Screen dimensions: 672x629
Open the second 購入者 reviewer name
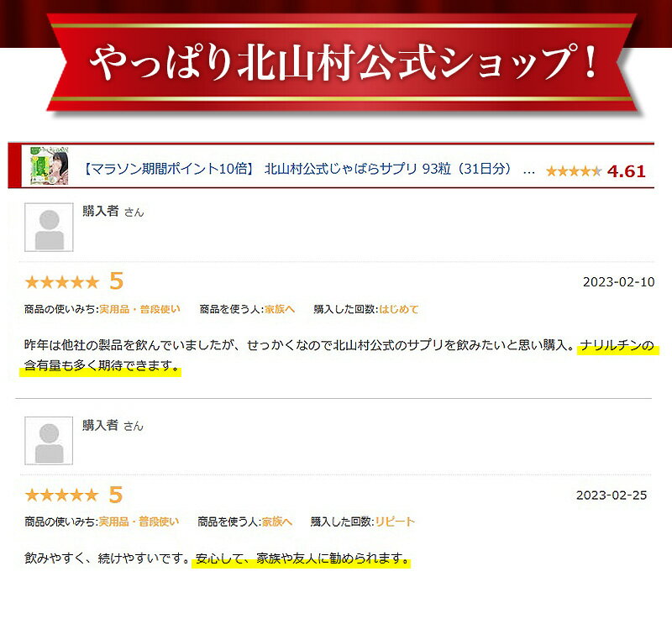(x=100, y=425)
